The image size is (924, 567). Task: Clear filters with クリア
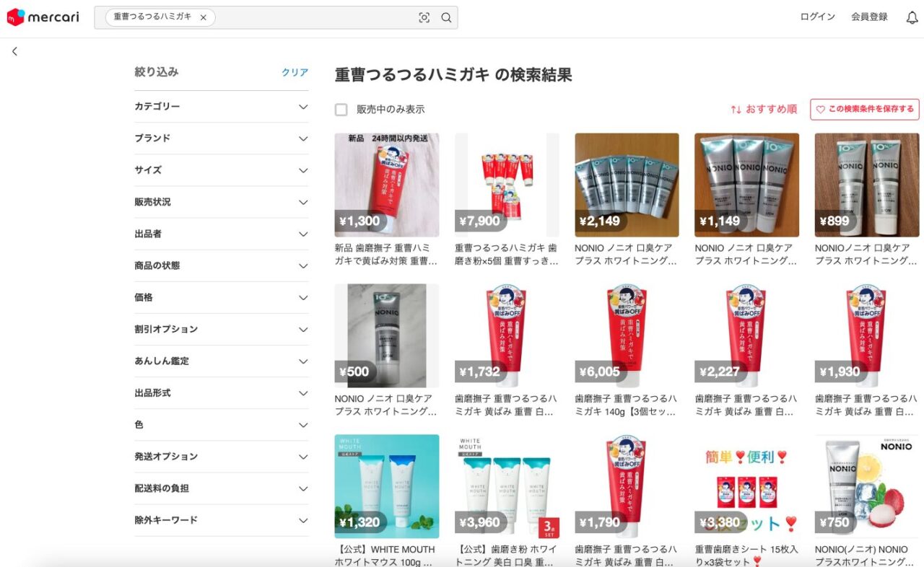[x=295, y=72]
